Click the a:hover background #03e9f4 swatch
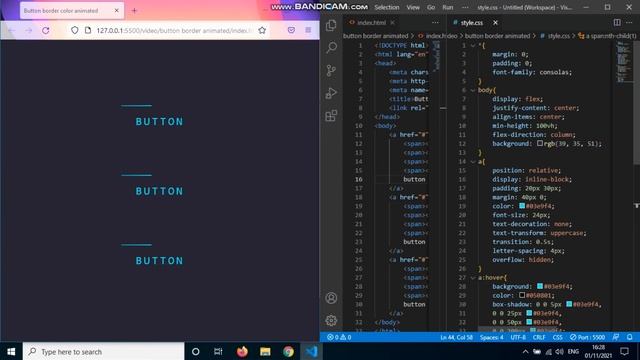The image size is (640, 360). click(540, 286)
